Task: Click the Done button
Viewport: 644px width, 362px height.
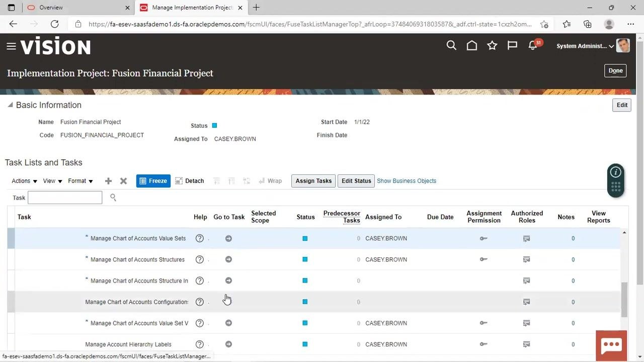Action: (615, 70)
